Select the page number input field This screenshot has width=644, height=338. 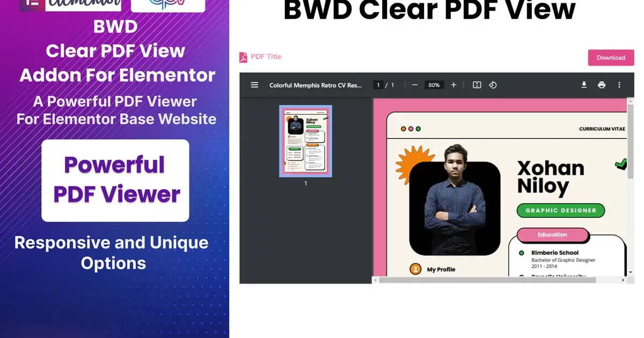(x=378, y=85)
